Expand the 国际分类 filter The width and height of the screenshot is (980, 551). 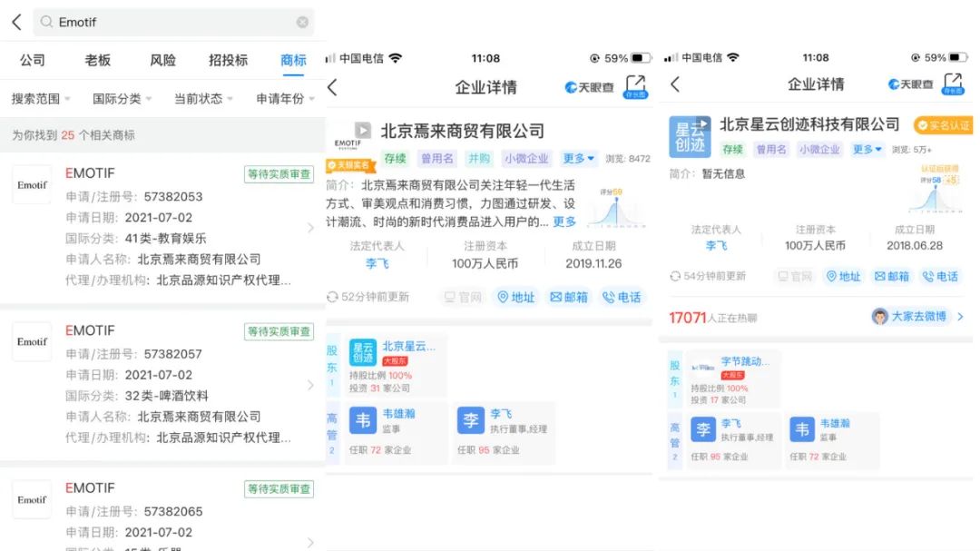(x=122, y=98)
